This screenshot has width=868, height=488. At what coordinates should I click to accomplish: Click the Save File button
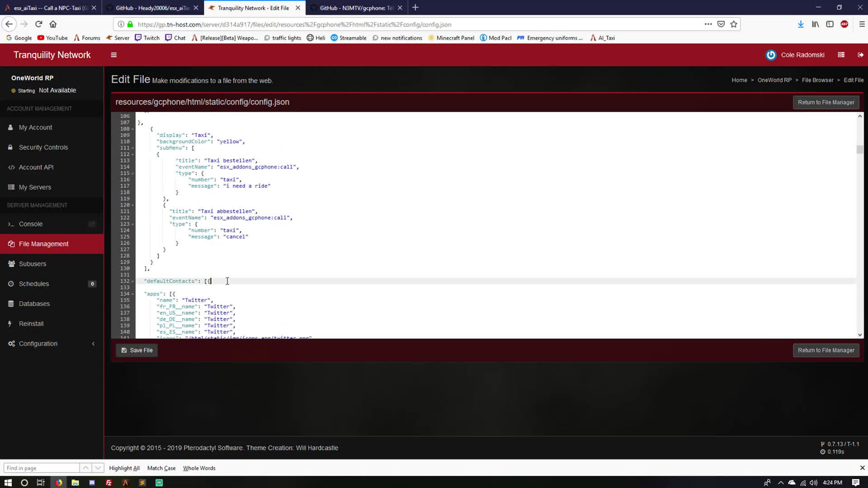pos(137,350)
